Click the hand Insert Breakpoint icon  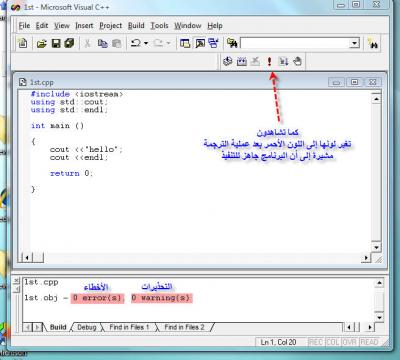(297, 61)
